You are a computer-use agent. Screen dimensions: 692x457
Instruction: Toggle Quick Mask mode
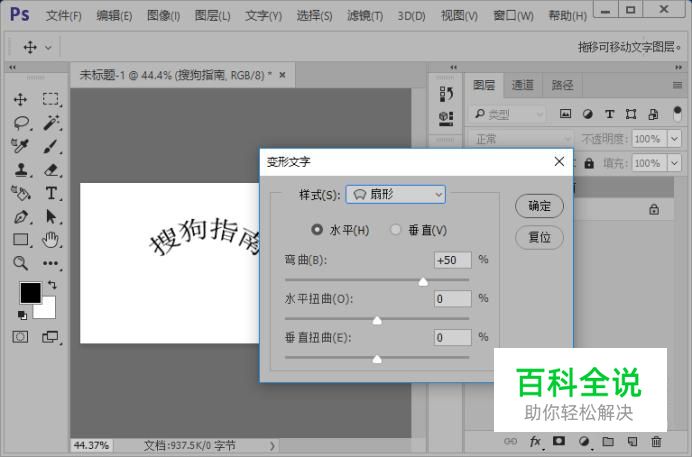tap(20, 337)
